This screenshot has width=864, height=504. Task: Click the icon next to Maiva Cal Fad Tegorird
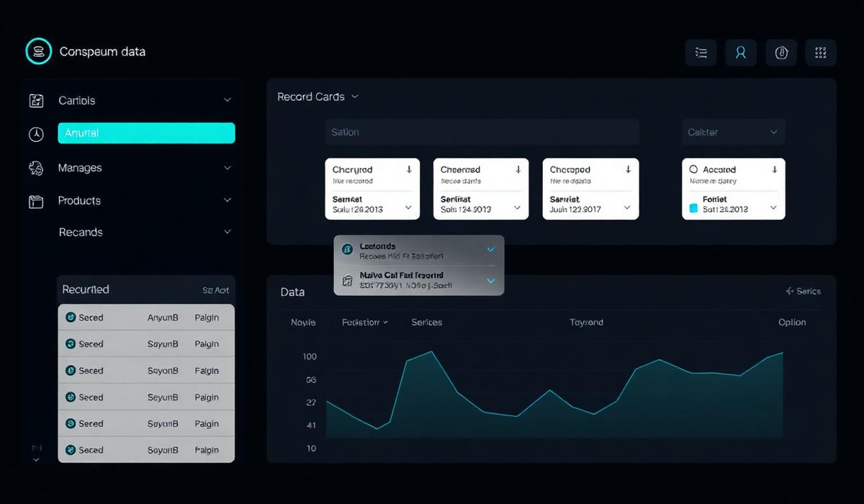tap(347, 279)
